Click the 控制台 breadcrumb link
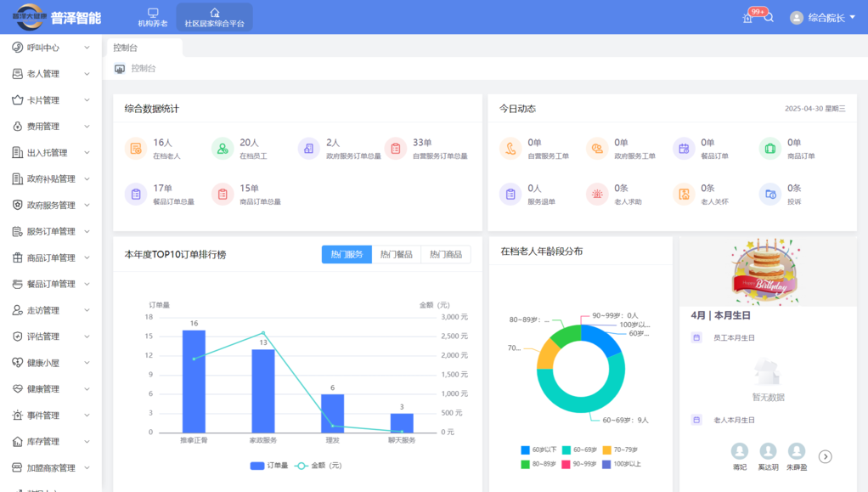868x492 pixels. 144,68
